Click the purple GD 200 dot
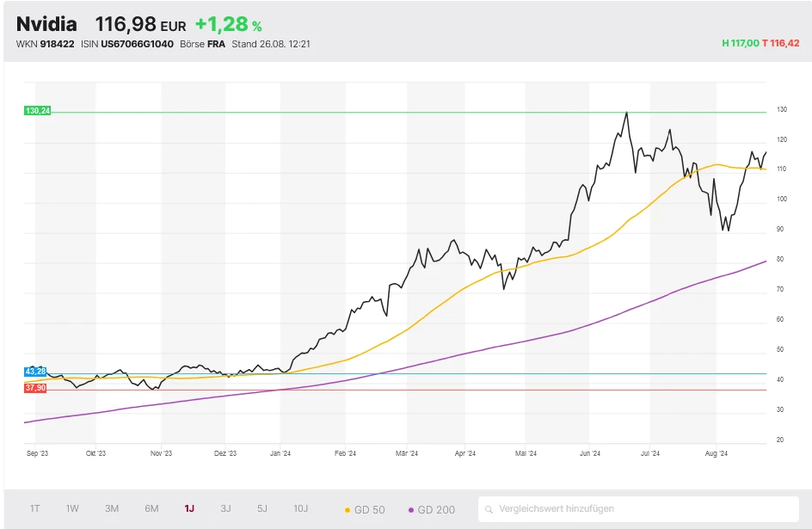The height and width of the screenshot is (529, 812). [x=411, y=510]
